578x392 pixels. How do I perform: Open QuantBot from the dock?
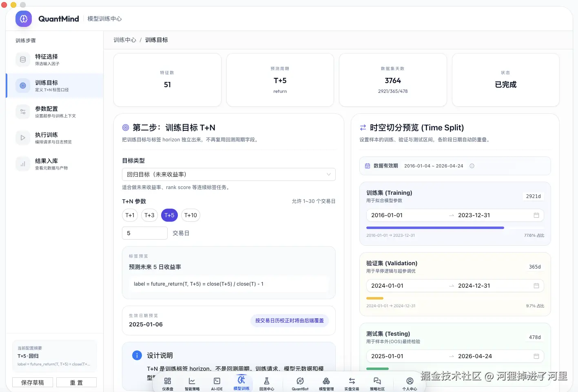300,383
